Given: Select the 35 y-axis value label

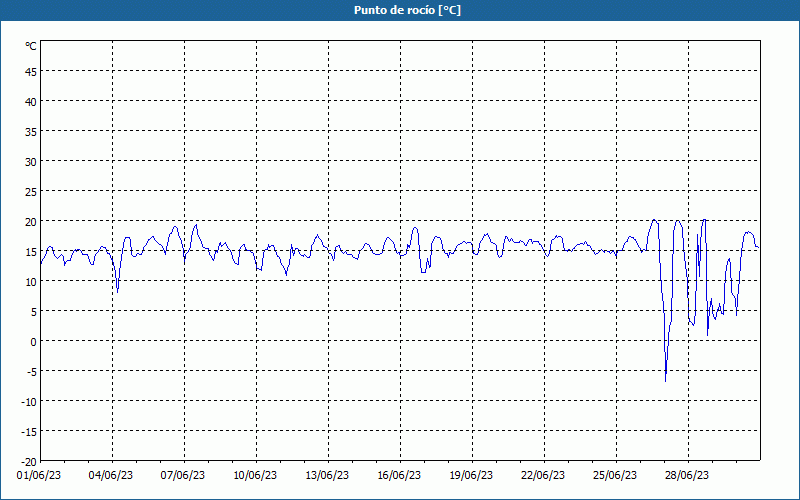Looking at the screenshot, I should 31,132.
